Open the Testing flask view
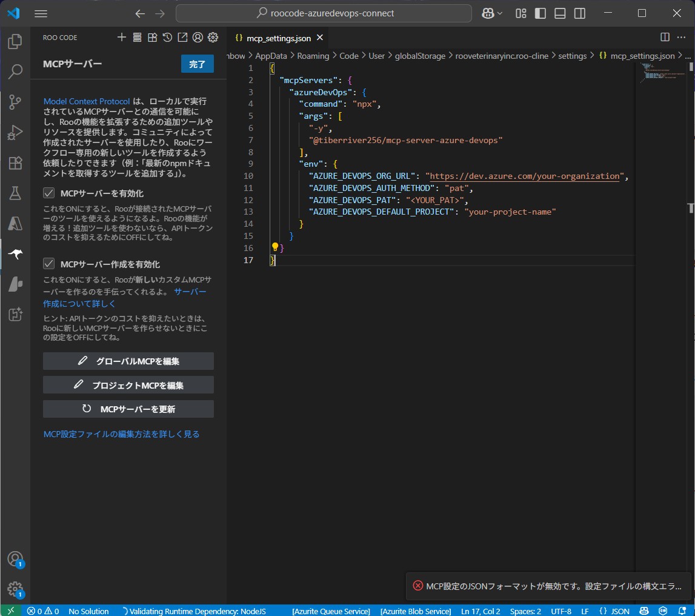 (15, 193)
